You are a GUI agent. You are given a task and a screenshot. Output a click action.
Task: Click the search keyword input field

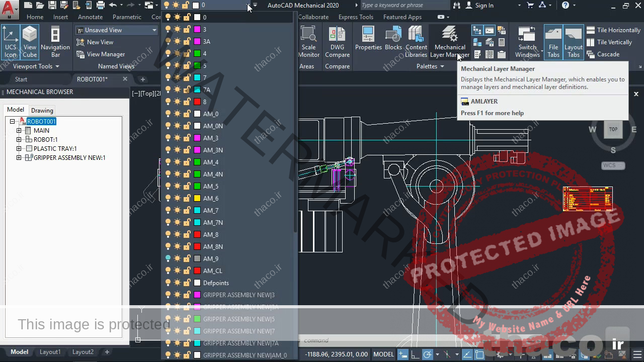click(405, 6)
